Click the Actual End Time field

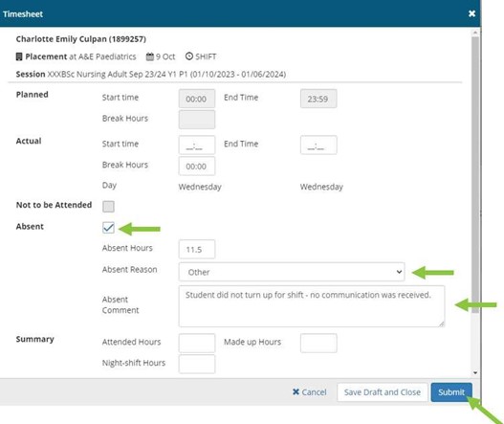tap(318, 145)
